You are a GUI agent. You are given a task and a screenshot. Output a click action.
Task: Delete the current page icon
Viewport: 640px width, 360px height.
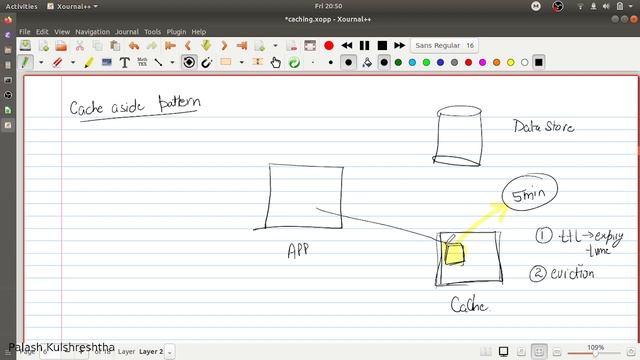(292, 45)
